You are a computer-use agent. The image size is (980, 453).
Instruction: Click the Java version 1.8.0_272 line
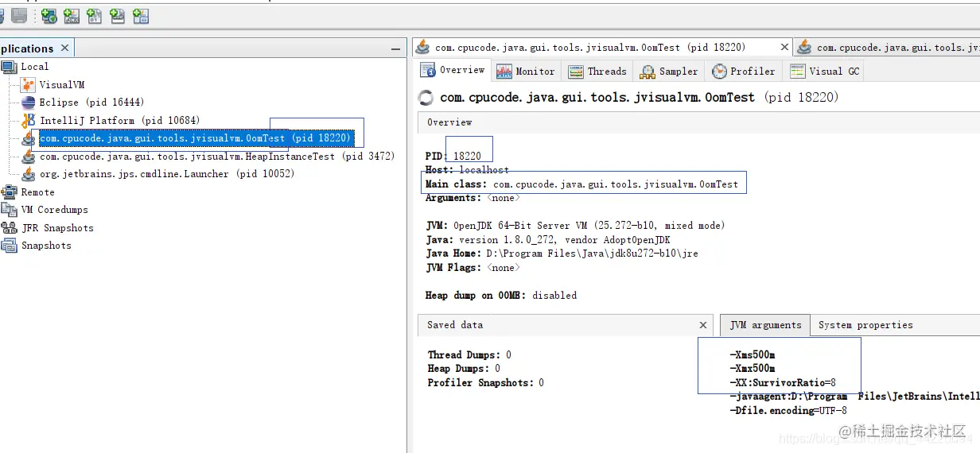[x=548, y=240]
